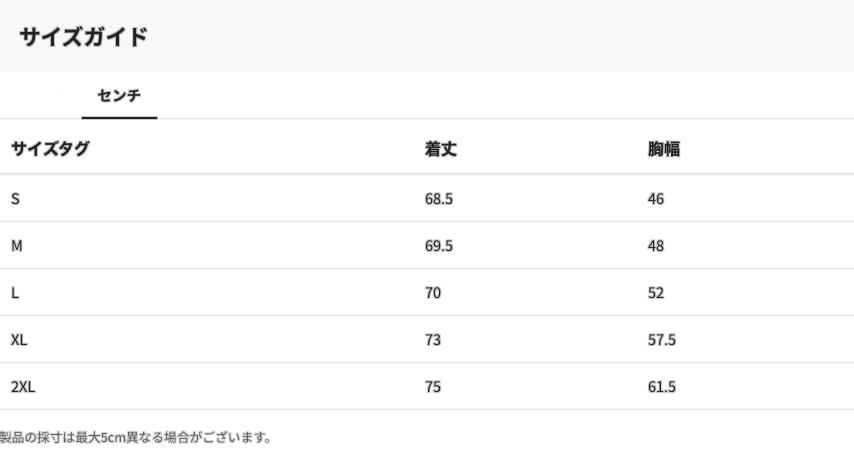This screenshot has width=854, height=471.
Task: Click the サイズタグ column header
Action: pyautogui.click(x=50, y=150)
